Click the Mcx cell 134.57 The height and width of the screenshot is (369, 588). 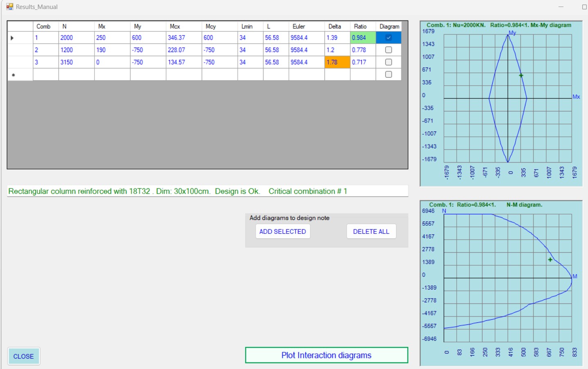[x=184, y=62]
